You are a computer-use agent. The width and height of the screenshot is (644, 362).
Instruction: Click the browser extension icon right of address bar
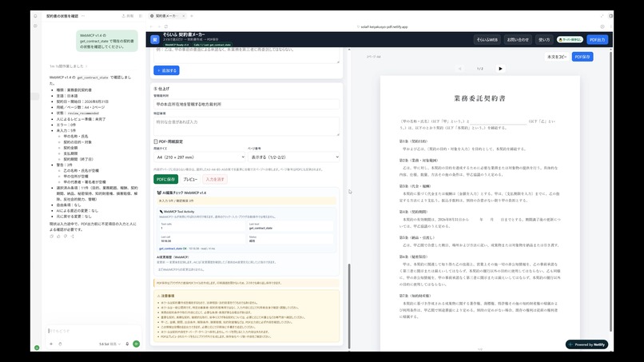click(x=602, y=26)
